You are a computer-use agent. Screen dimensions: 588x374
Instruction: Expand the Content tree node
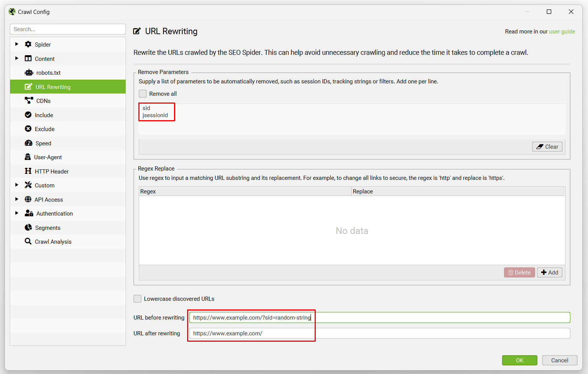click(16, 59)
